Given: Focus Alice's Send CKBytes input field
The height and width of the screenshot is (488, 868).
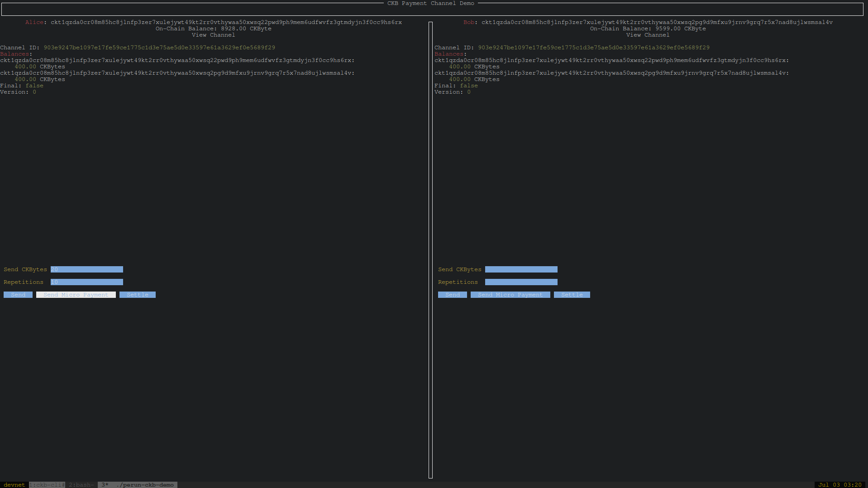Looking at the screenshot, I should click(87, 269).
